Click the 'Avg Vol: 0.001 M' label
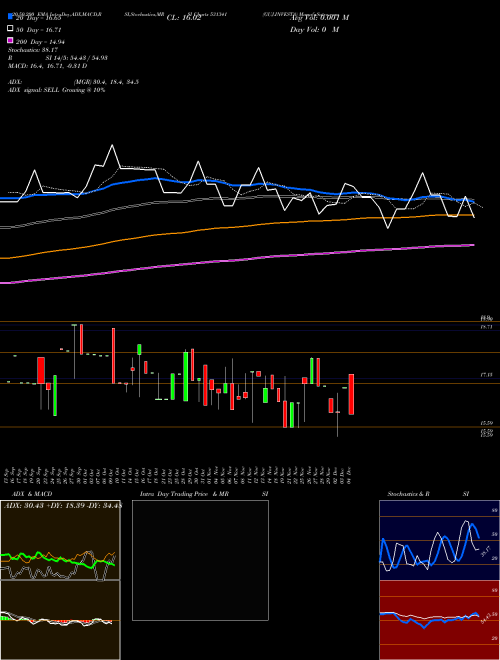This screenshot has height=660, width=500. (x=319, y=18)
